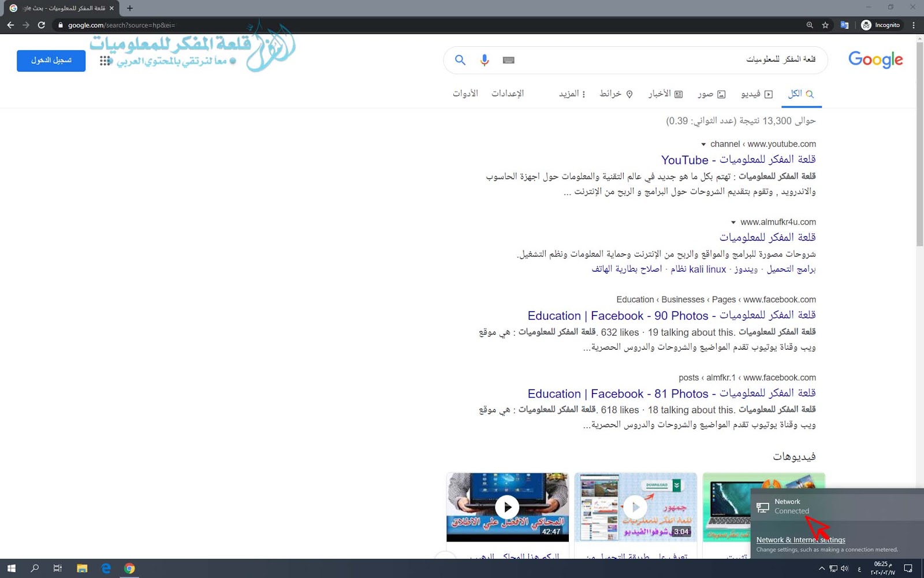Viewport: 924px width, 578px height.
Task: Click the zoom magnifier icon in address bar
Action: (810, 25)
